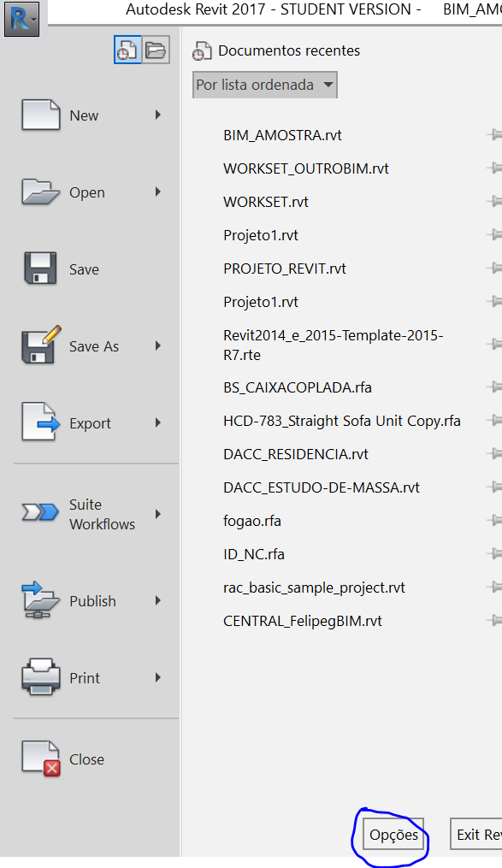Select the New command icon
This screenshot has width=502, height=868.
point(42,115)
